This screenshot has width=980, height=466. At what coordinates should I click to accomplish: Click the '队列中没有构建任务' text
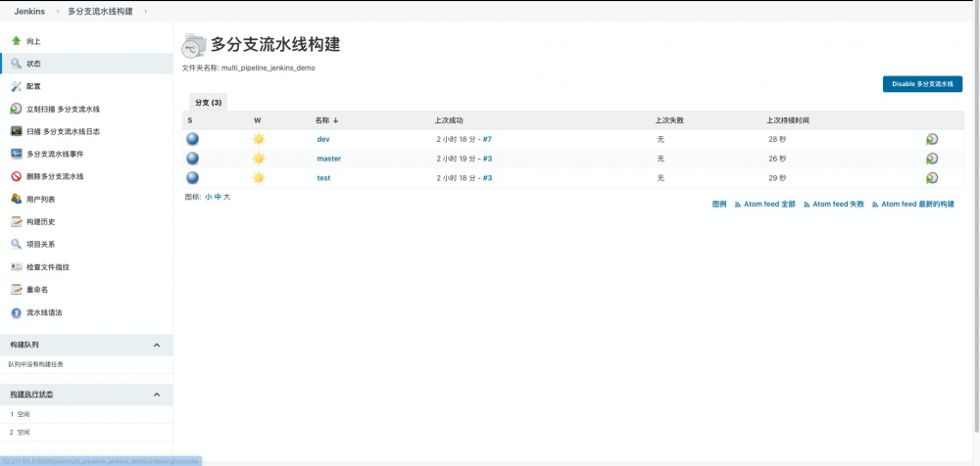pos(35,364)
